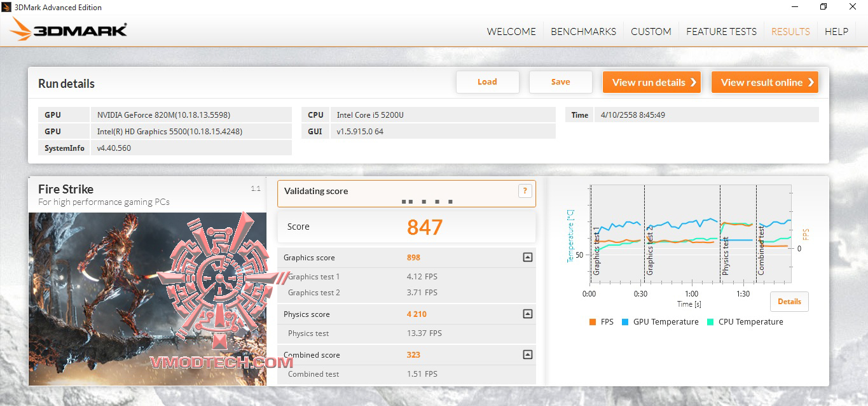
Task: Open the validating score help question mark
Action: pos(525,191)
